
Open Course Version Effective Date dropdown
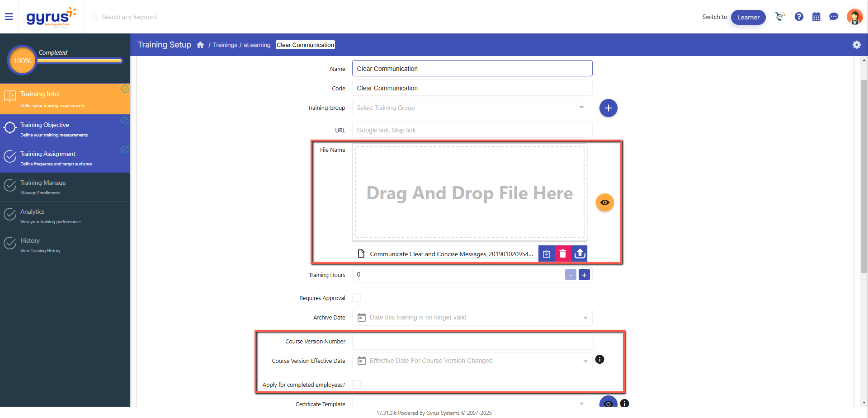pyautogui.click(x=585, y=361)
